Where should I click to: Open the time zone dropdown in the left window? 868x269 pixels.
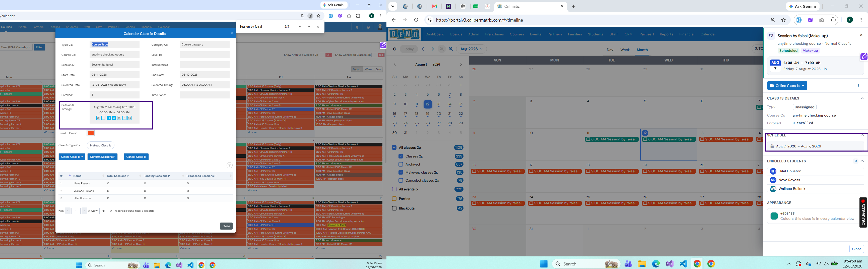(16, 47)
